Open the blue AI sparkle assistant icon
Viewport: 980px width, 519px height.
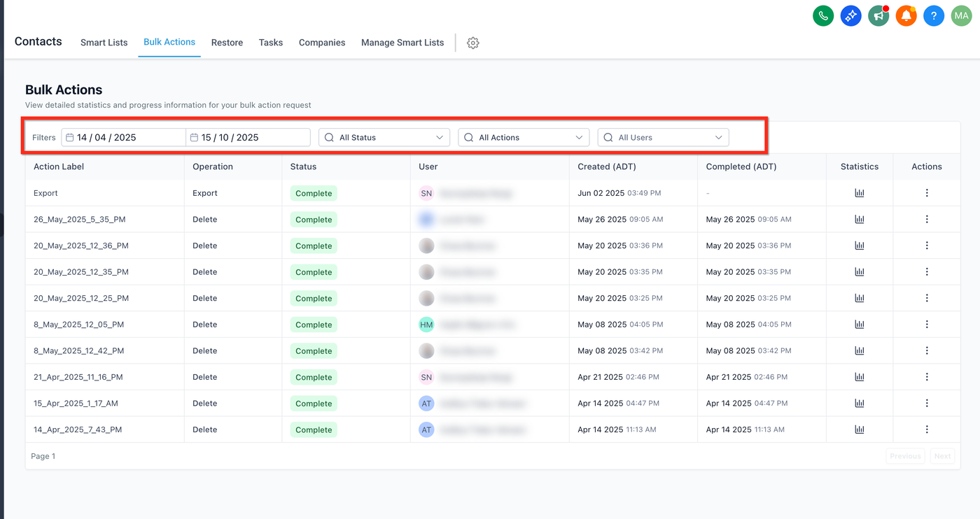[850, 15]
